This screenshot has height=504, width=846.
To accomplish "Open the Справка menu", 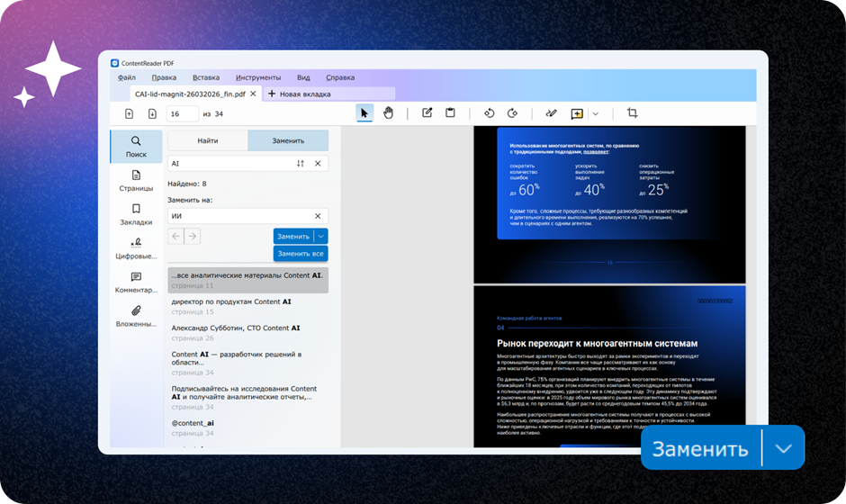I will click(340, 77).
